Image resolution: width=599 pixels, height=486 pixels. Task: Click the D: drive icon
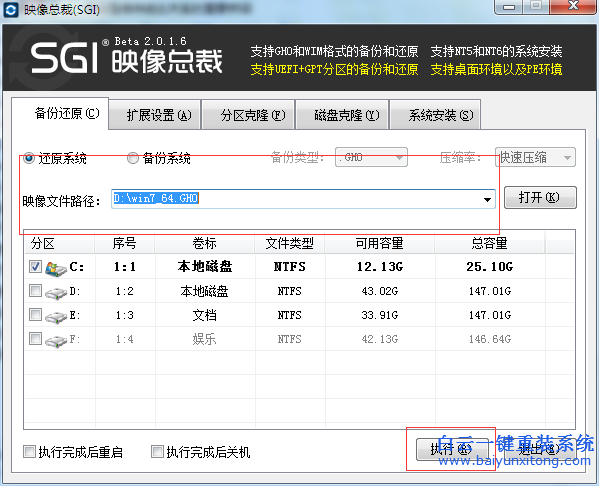pos(56,293)
